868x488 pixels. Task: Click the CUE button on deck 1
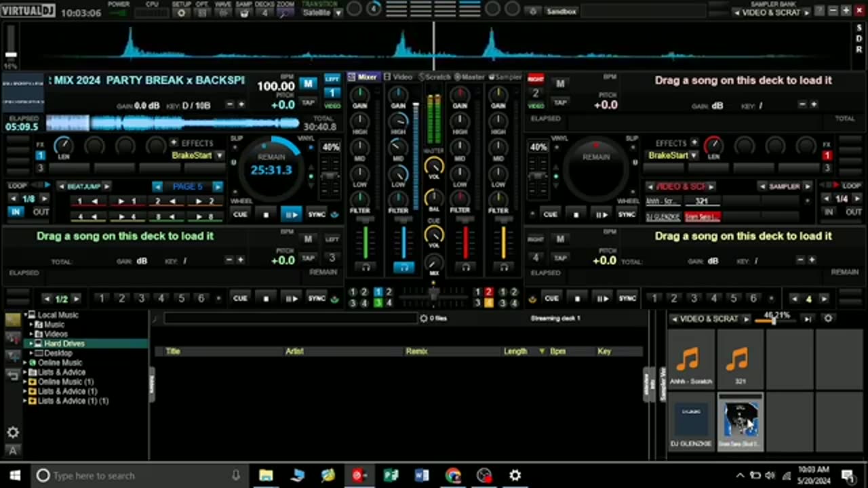point(240,215)
